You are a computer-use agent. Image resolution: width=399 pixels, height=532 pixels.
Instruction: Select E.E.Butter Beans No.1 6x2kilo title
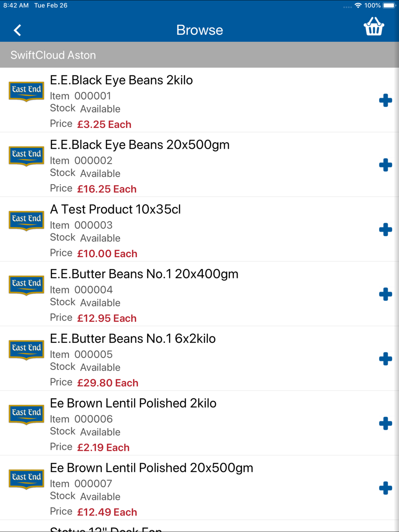coord(133,339)
